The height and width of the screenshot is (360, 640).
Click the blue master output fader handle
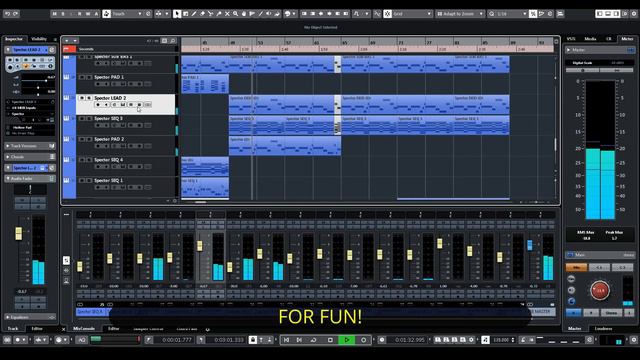click(530, 245)
